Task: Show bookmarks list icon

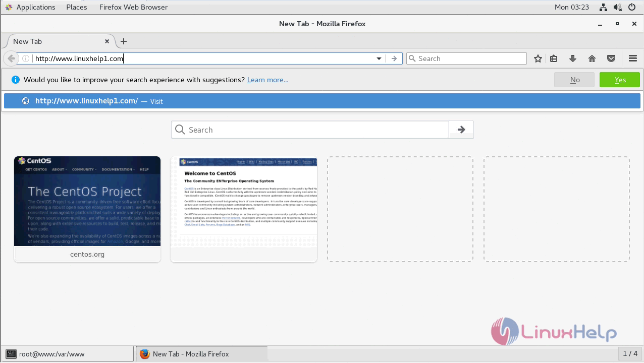Action: pyautogui.click(x=554, y=58)
